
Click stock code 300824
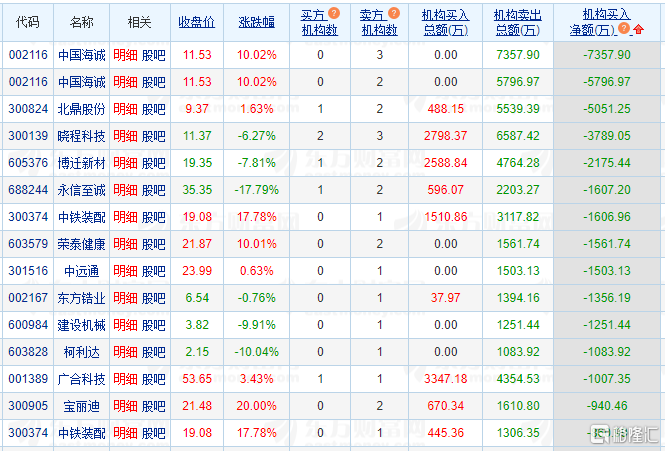[28, 109]
